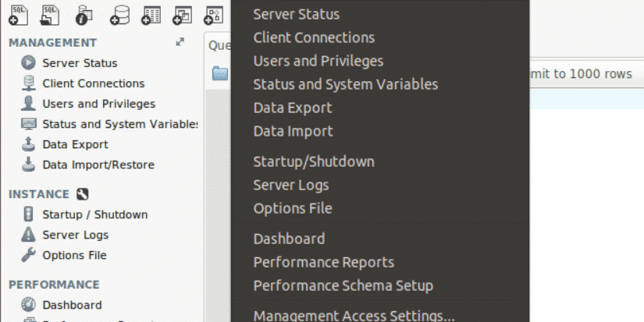Choose Performance Reports from the menu
The width and height of the screenshot is (644, 322).
(x=323, y=262)
